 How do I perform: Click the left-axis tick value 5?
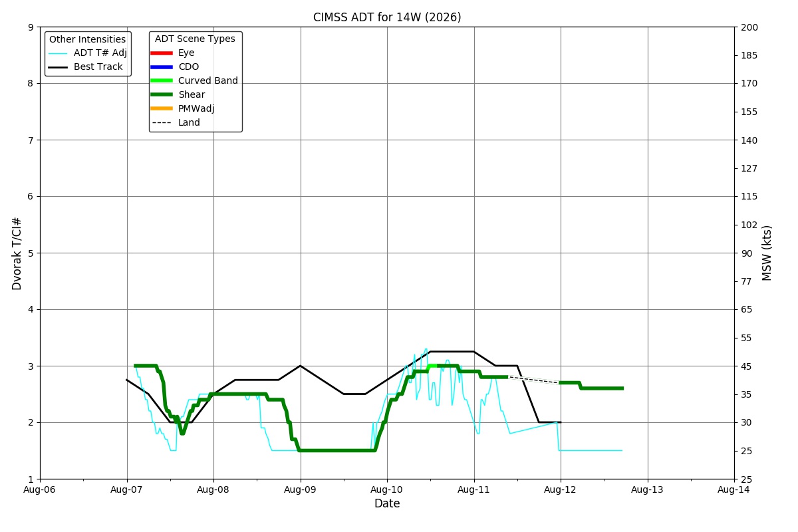coord(31,253)
